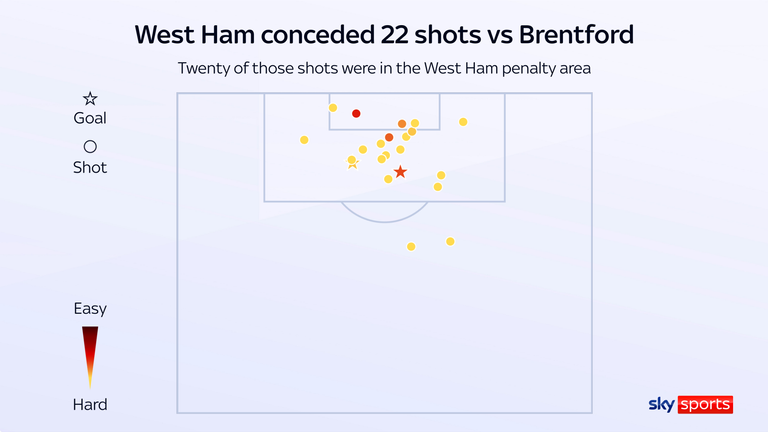This screenshot has width=768, height=432.
Task: Select the leftmost yellow shot in penalty area
Action: (x=304, y=140)
